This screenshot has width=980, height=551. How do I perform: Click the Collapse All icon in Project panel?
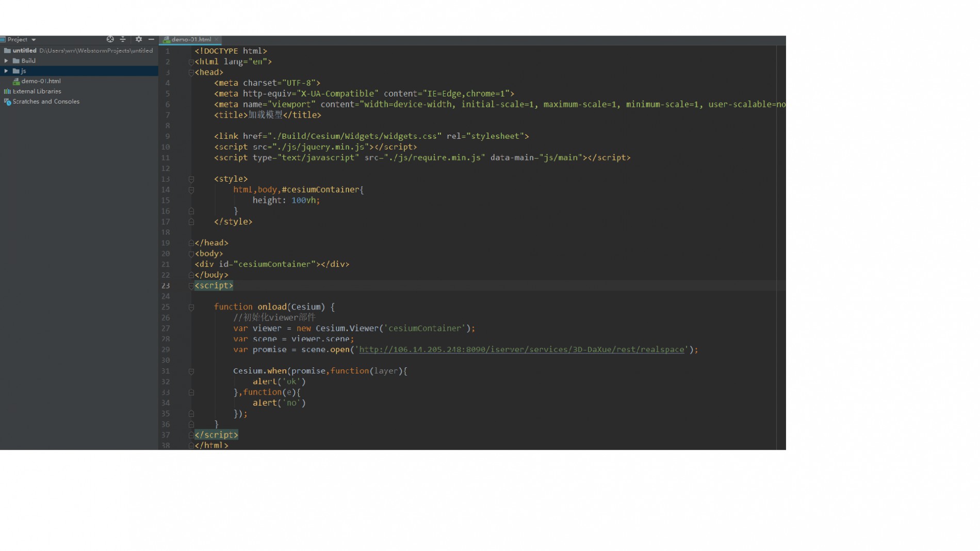(123, 39)
